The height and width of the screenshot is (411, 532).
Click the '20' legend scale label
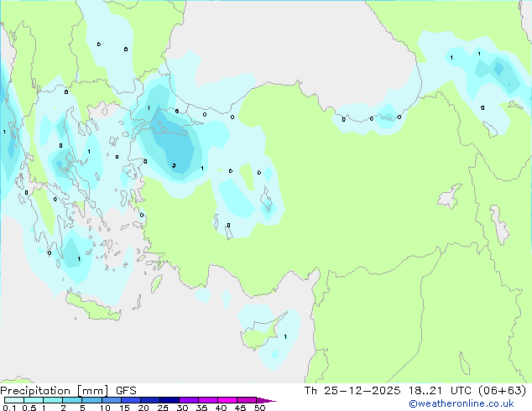(x=143, y=408)
